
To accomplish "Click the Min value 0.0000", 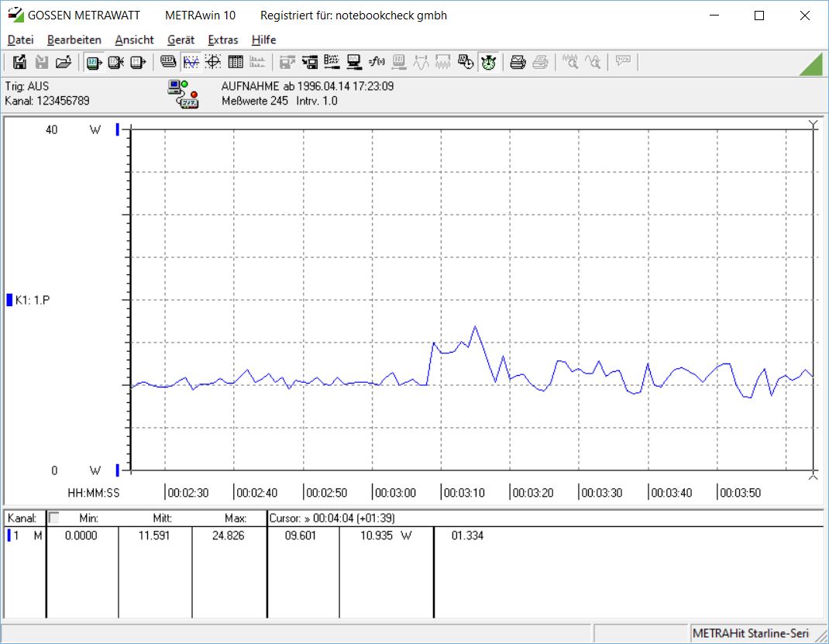I will click(81, 536).
